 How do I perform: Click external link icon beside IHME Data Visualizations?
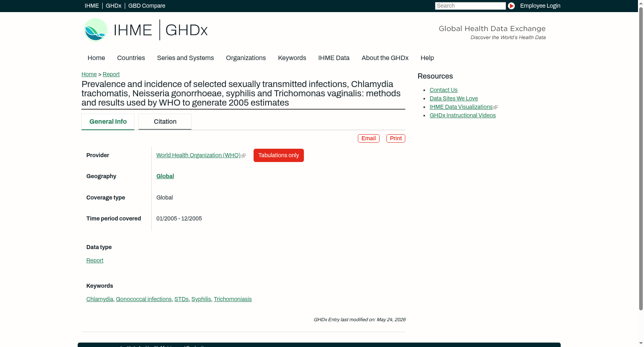(x=495, y=107)
